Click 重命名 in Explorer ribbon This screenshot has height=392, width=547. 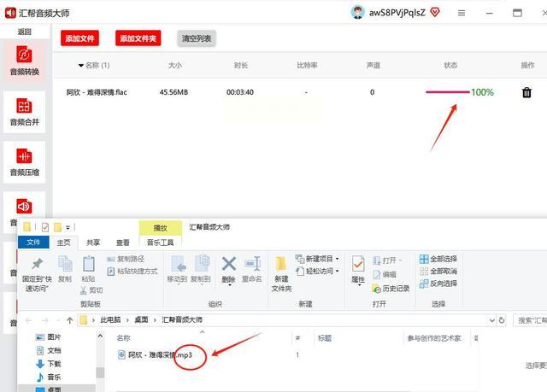[252, 269]
